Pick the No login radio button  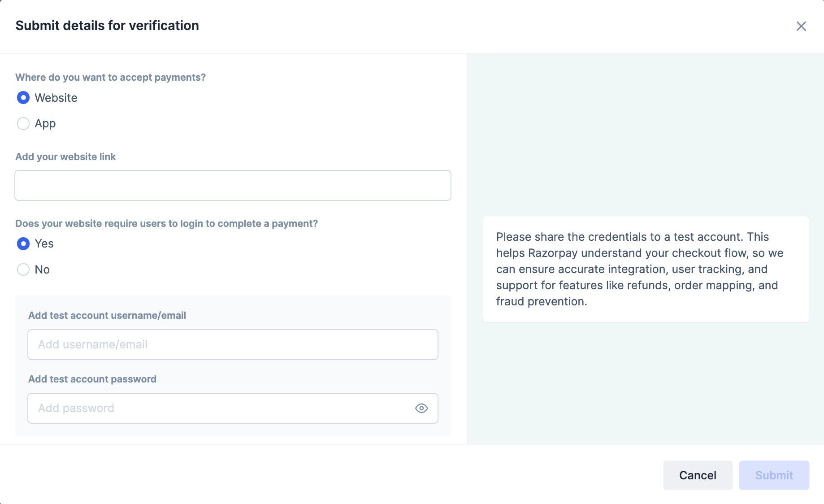click(23, 269)
